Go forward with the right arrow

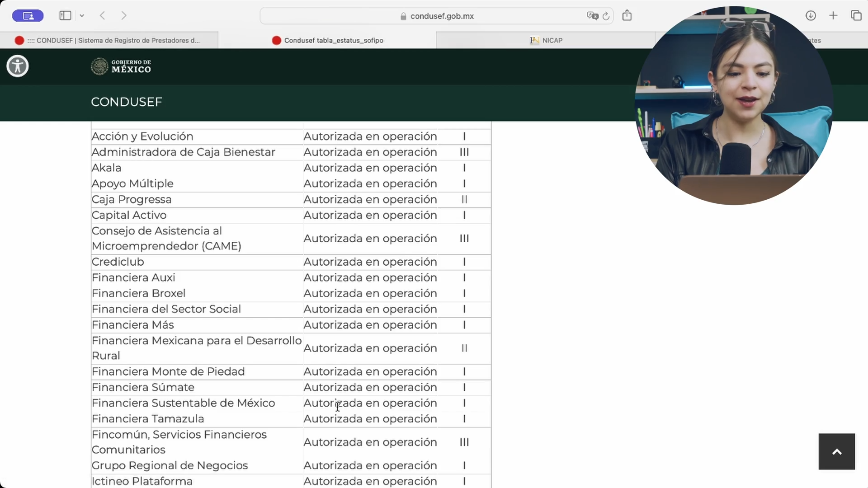pyautogui.click(x=124, y=16)
